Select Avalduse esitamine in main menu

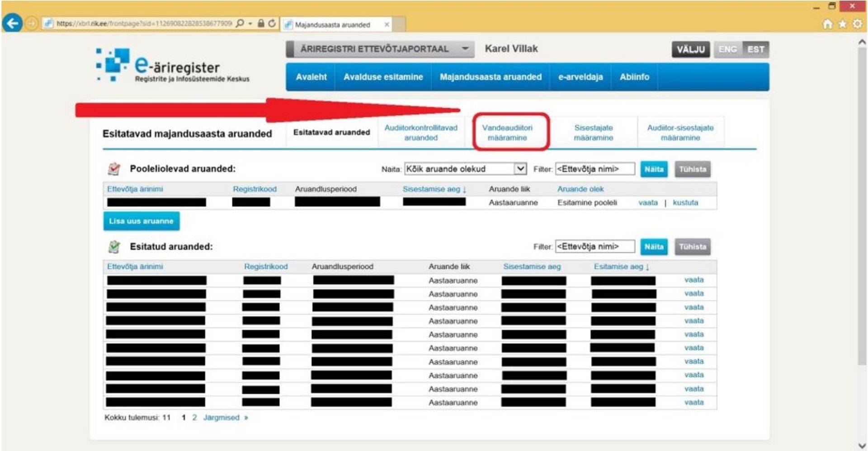[x=383, y=77]
